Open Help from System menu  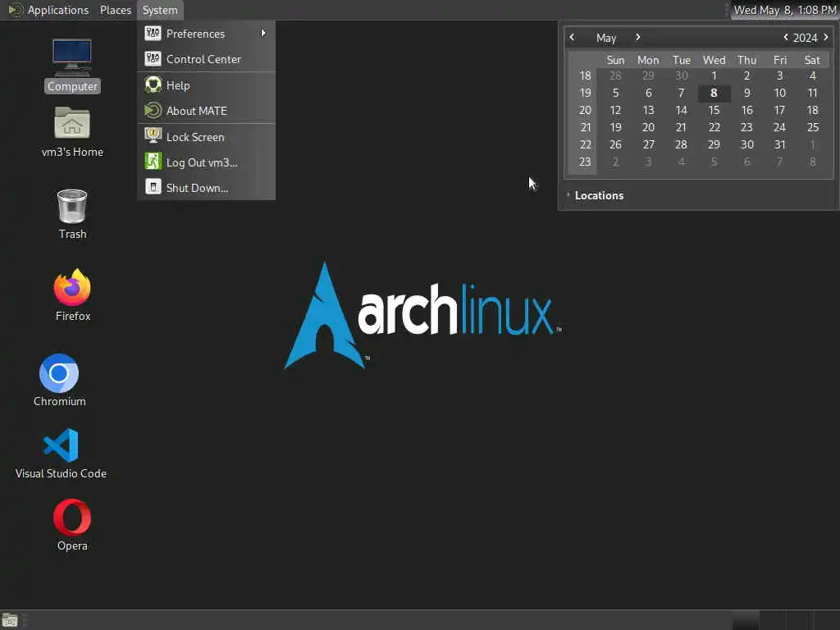click(206, 85)
